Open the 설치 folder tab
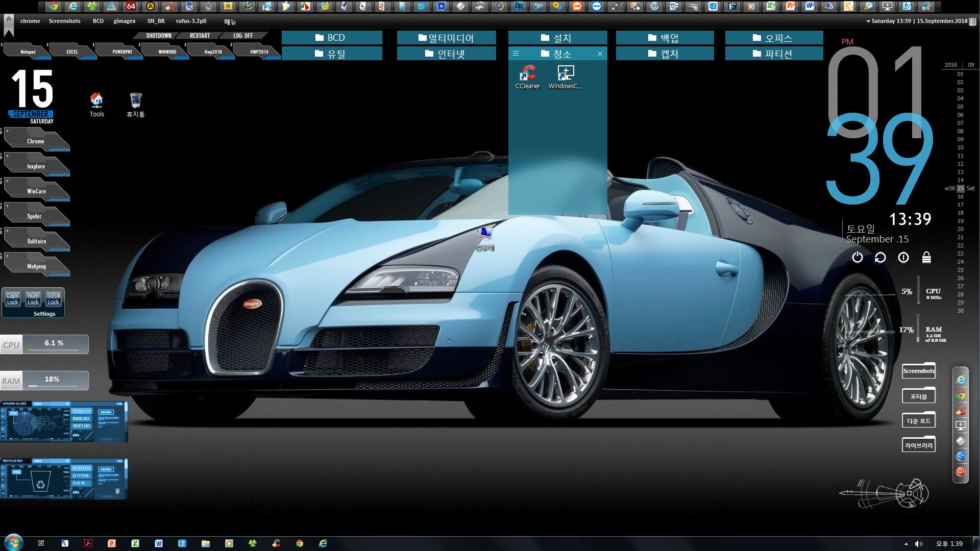The height and width of the screenshot is (551, 980). tap(557, 38)
